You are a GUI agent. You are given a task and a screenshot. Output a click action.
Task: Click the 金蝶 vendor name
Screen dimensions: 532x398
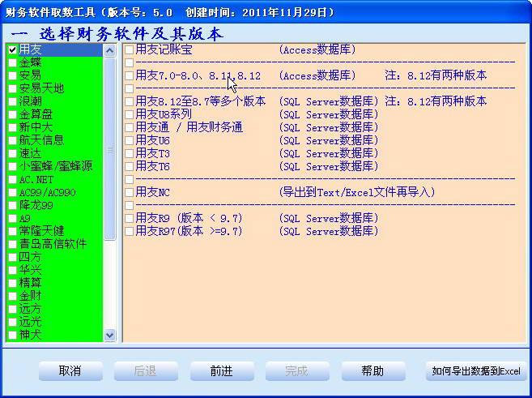(x=30, y=62)
